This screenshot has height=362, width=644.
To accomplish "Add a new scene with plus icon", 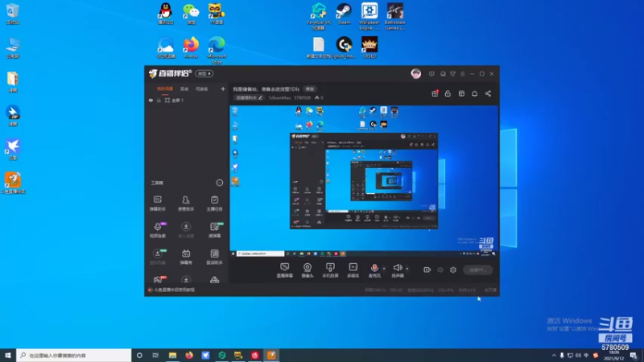I will click(223, 88).
